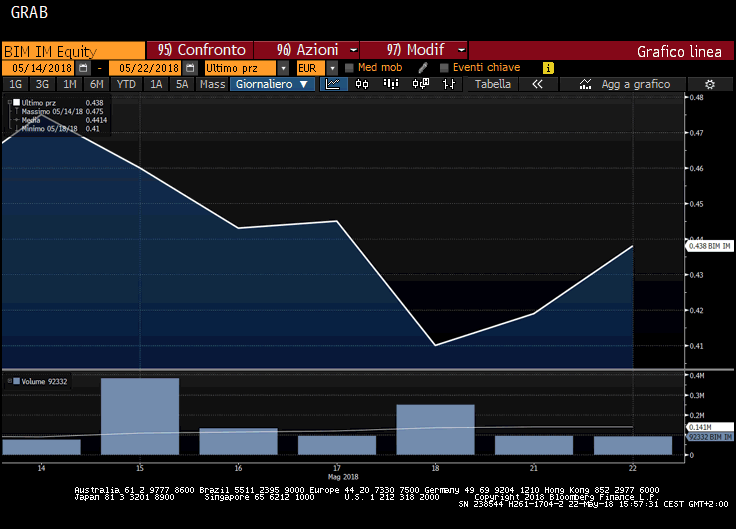Open the start date calendar picker
The width and height of the screenshot is (736, 529).
(x=83, y=67)
